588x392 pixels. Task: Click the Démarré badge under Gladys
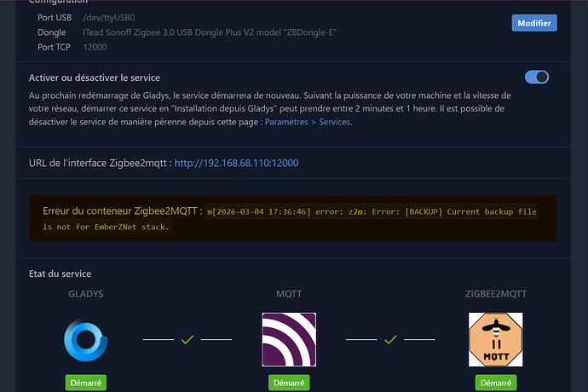85,383
